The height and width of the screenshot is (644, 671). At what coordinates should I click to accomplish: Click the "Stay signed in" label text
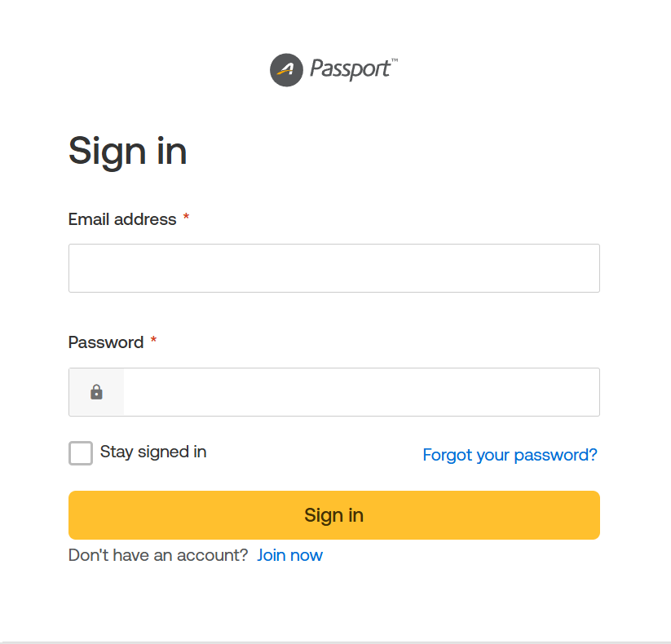pos(153,452)
